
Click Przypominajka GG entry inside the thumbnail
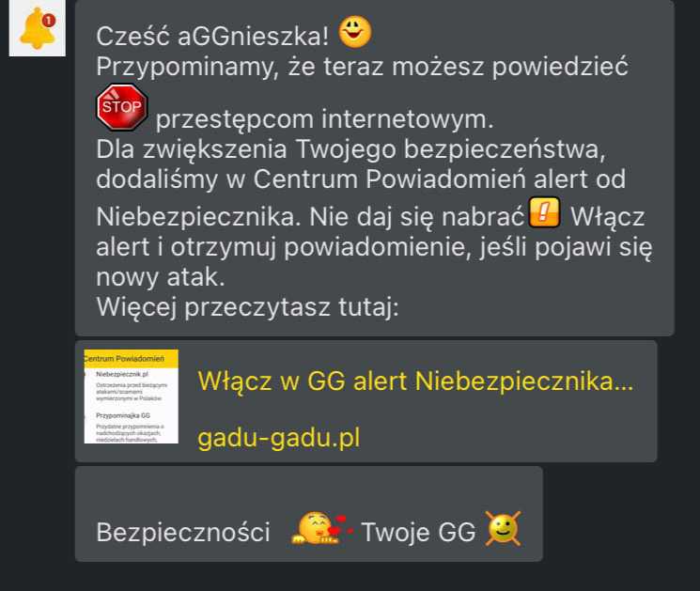click(123, 415)
